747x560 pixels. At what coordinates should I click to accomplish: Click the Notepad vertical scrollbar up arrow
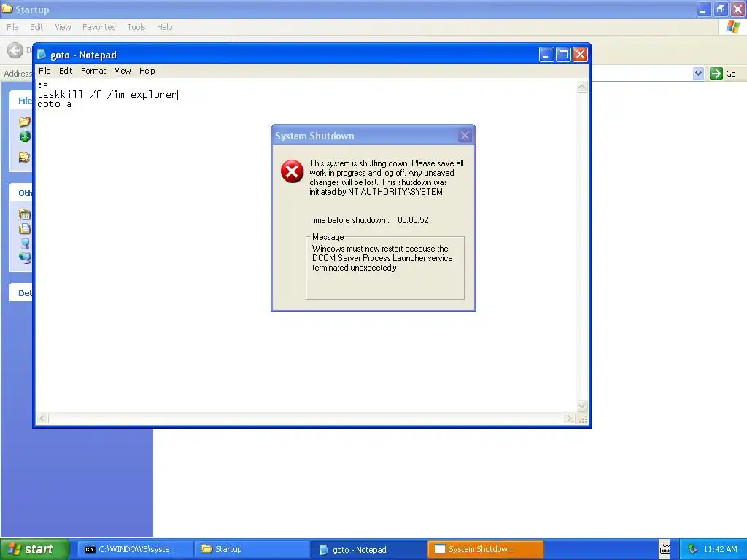coord(581,86)
